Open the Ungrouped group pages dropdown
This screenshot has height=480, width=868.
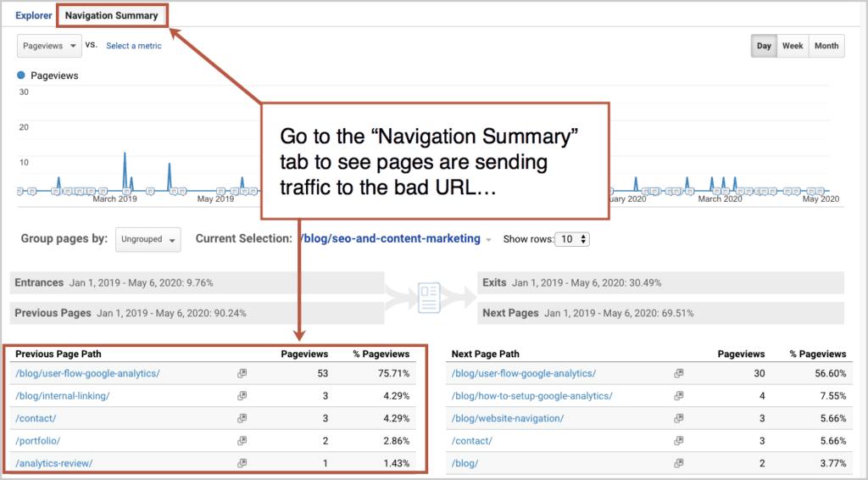click(x=147, y=239)
